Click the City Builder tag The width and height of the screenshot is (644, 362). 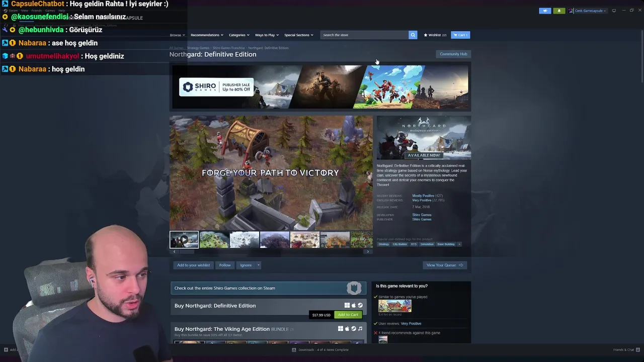point(400,244)
